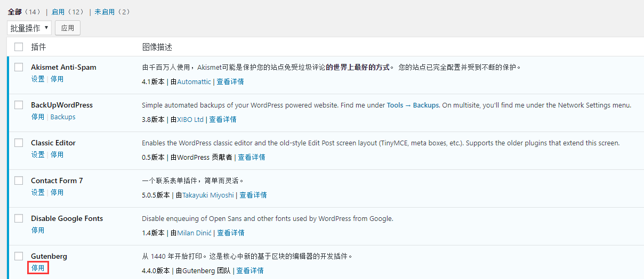View 查看详情 for Contact Form 7
Image resolution: width=644 pixels, height=279 pixels.
tap(253, 195)
